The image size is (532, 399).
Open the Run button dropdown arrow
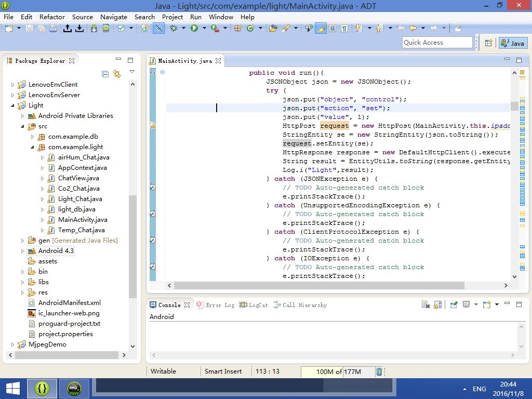pyautogui.click(x=204, y=28)
